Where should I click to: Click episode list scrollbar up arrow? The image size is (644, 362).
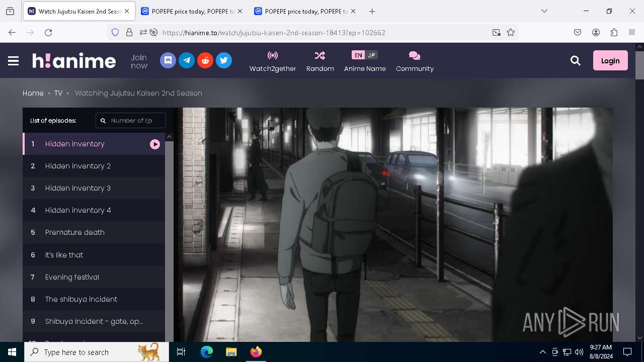coord(169,137)
